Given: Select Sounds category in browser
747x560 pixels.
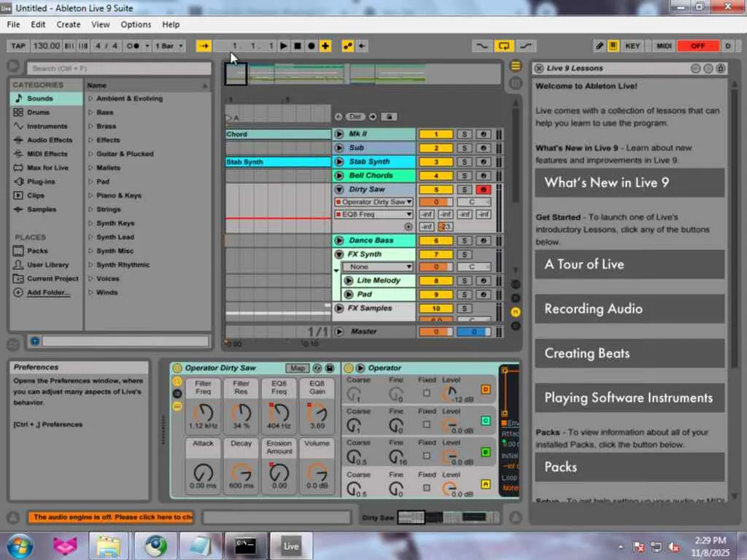Looking at the screenshot, I should [x=46, y=98].
